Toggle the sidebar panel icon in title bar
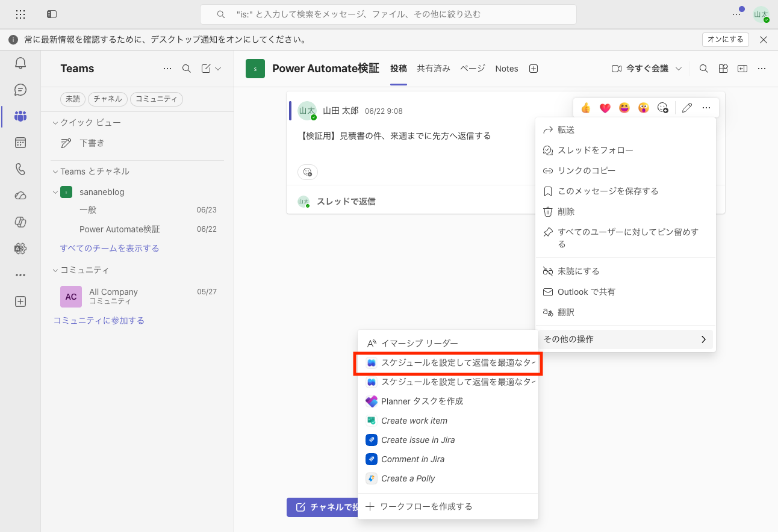 [52, 14]
